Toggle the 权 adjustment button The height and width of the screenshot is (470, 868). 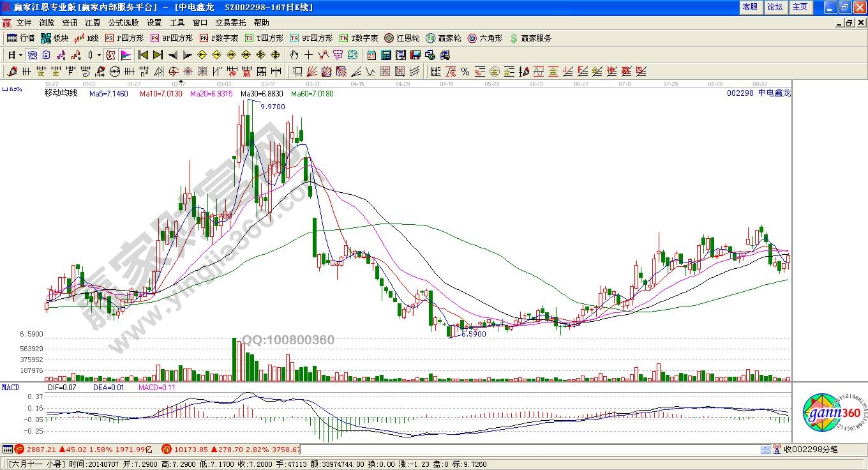click(x=110, y=55)
